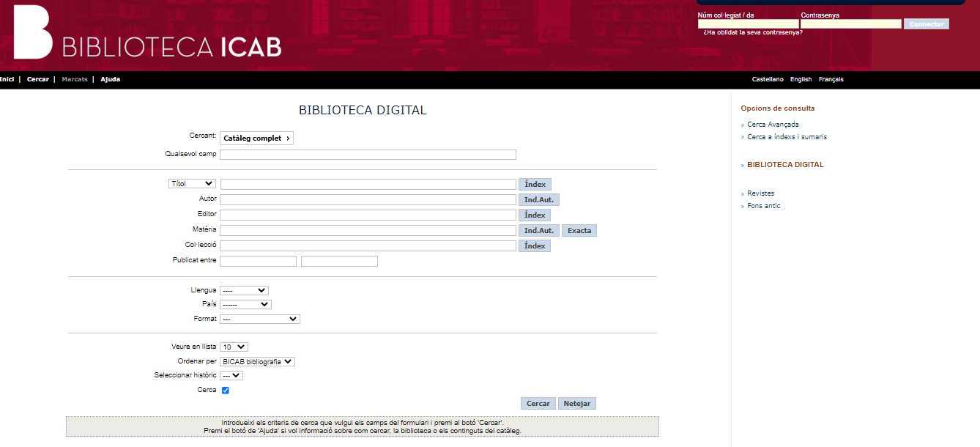Click the forgotten password link
Viewport: 980px width, 447px height.
tap(752, 32)
